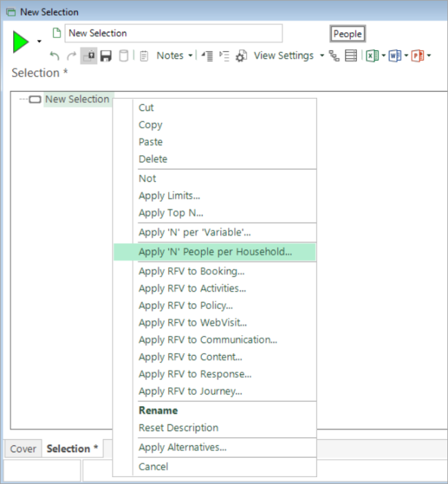Viewport: 448px width, 484px height.
Task: Export to PowerPoint using the red icon
Action: (418, 56)
